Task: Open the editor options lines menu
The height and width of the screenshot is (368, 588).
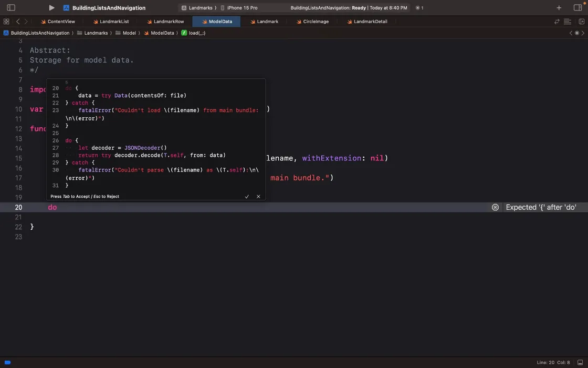Action: (x=568, y=22)
